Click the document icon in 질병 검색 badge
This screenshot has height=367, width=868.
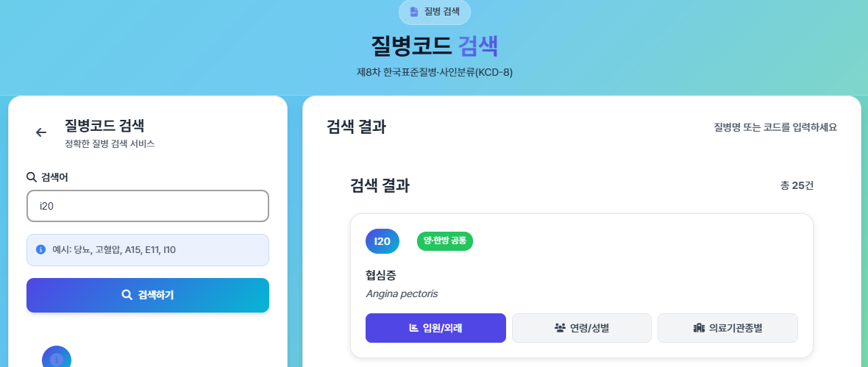pyautogui.click(x=414, y=12)
